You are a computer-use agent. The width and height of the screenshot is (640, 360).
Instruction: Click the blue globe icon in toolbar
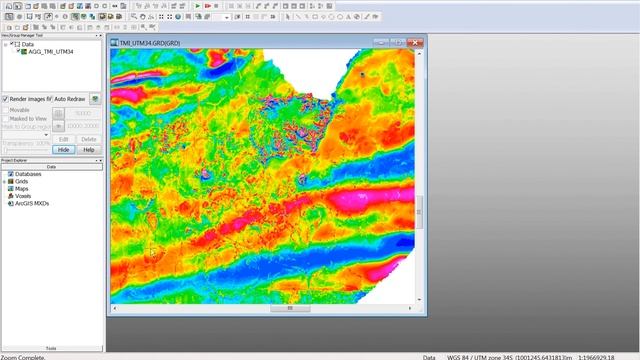coord(178,17)
